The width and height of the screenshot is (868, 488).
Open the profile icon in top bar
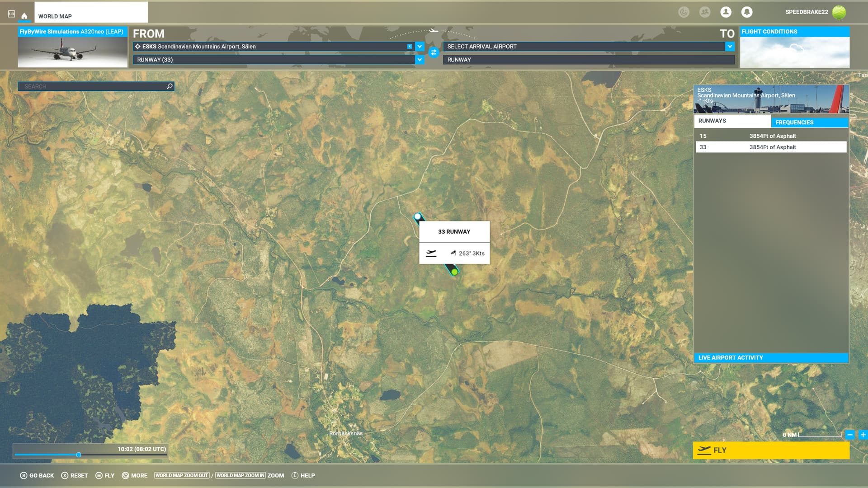[x=726, y=12]
